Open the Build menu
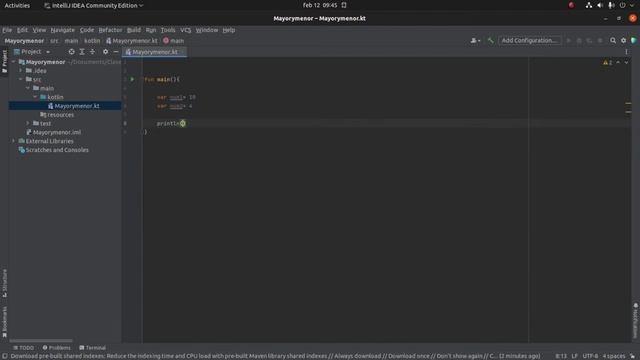 [x=133, y=30]
